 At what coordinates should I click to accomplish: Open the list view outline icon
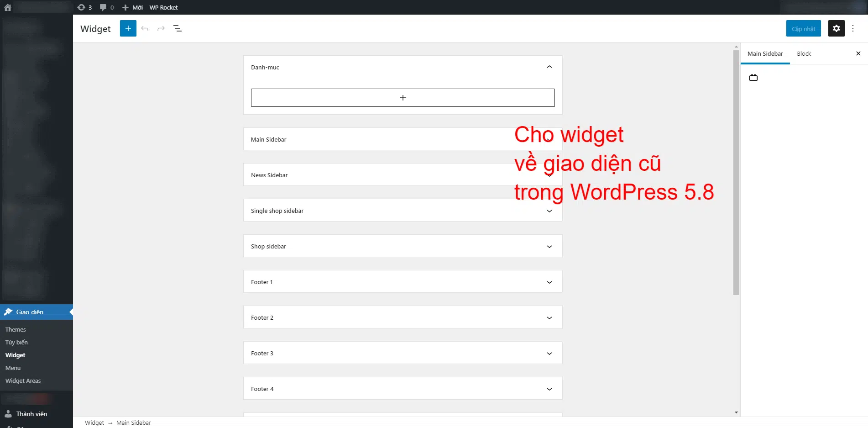coord(178,28)
